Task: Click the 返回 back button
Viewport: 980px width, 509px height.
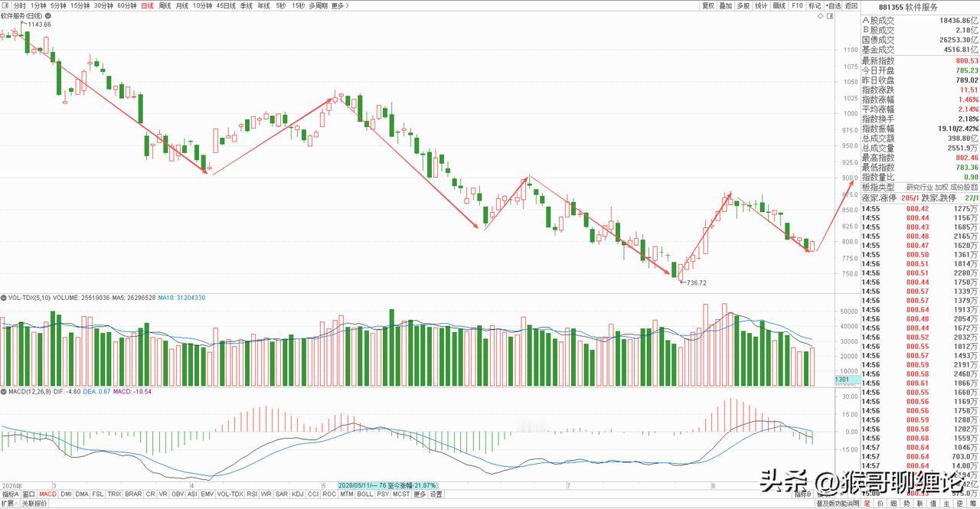Action: [x=851, y=5]
